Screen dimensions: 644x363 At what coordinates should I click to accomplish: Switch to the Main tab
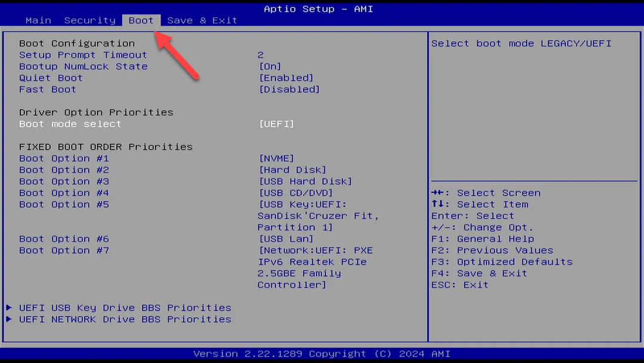pos(38,20)
